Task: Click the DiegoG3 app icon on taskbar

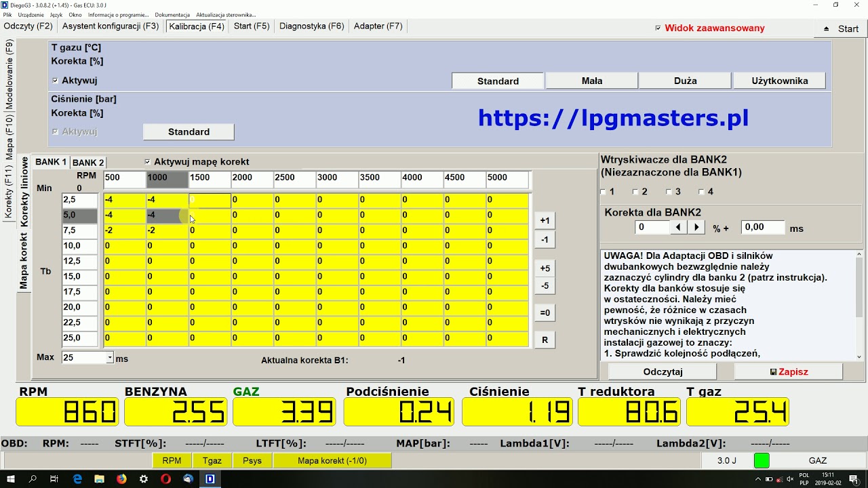Action: (210, 479)
